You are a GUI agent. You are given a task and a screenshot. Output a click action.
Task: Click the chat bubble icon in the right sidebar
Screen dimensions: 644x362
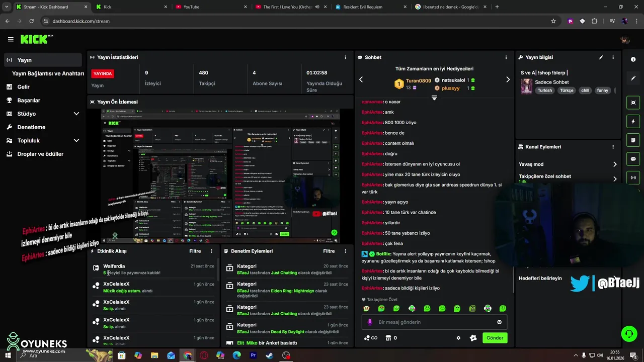(x=633, y=159)
